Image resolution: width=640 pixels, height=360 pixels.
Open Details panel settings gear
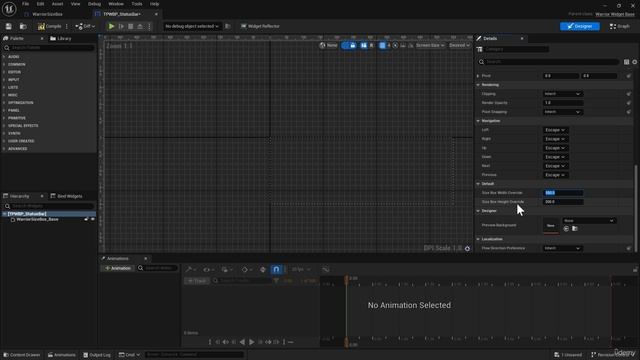point(635,62)
